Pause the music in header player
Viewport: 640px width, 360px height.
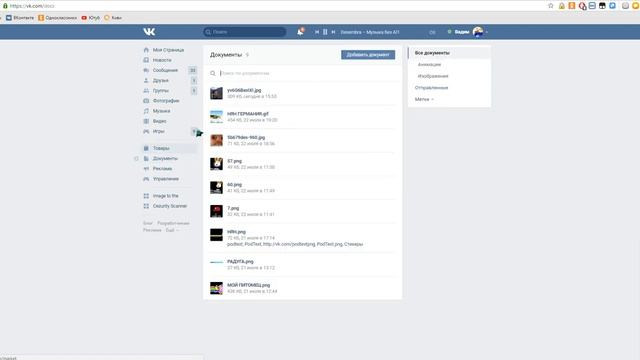(325, 32)
